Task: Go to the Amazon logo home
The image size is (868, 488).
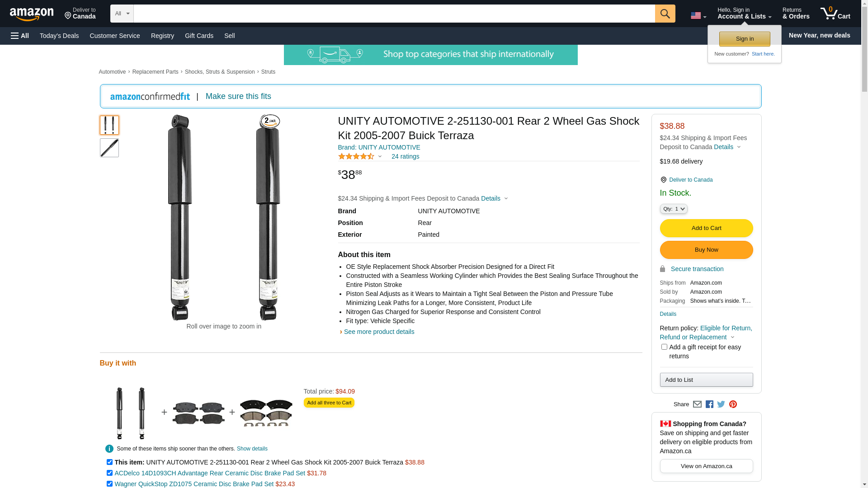Action: point(32,14)
